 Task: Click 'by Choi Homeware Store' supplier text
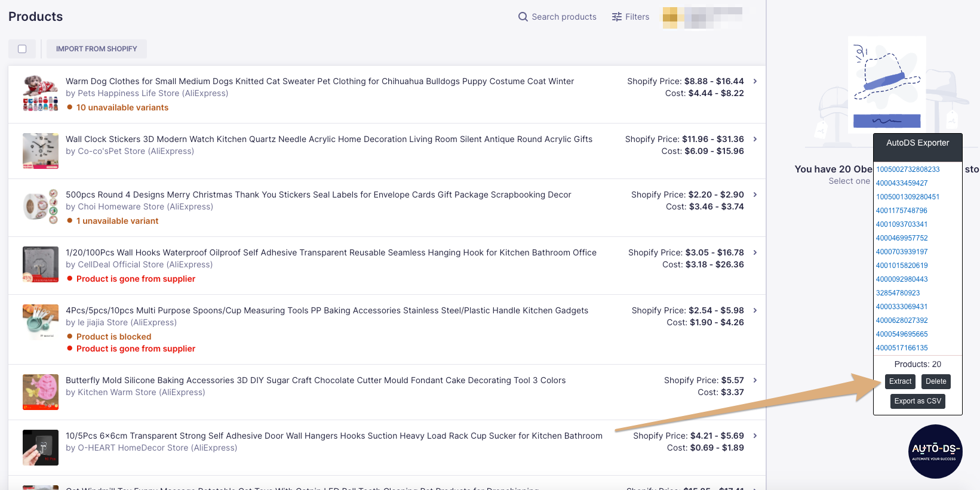tap(139, 207)
